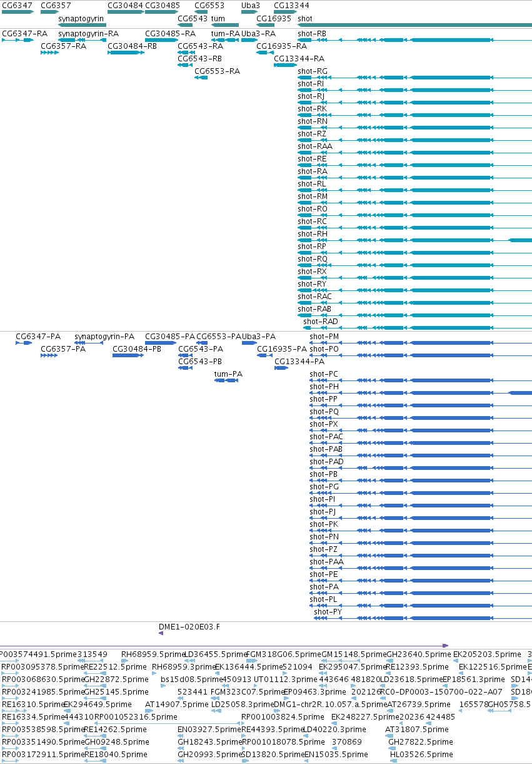Click protein shot-PAA
This screenshot has height=764, width=532.
coord(327,561)
